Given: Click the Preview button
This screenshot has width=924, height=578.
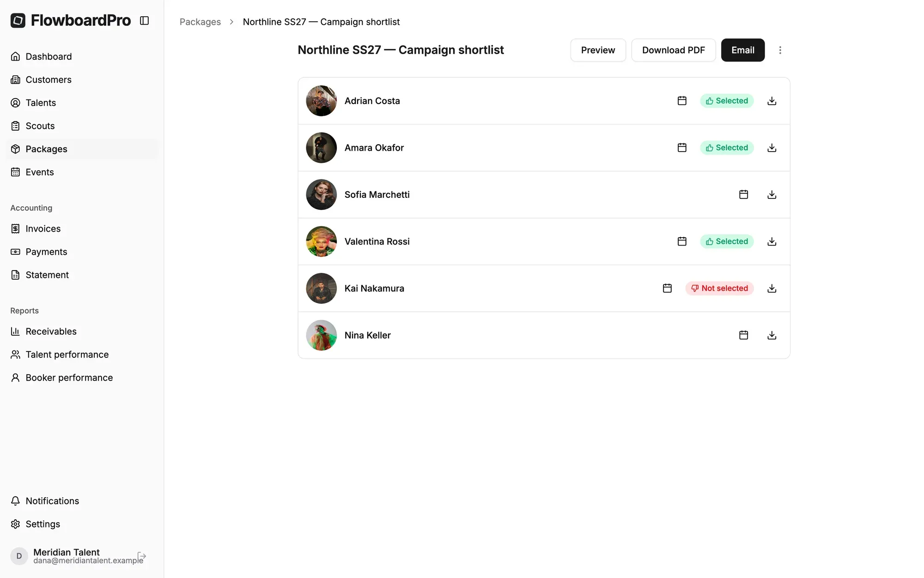Looking at the screenshot, I should point(598,50).
